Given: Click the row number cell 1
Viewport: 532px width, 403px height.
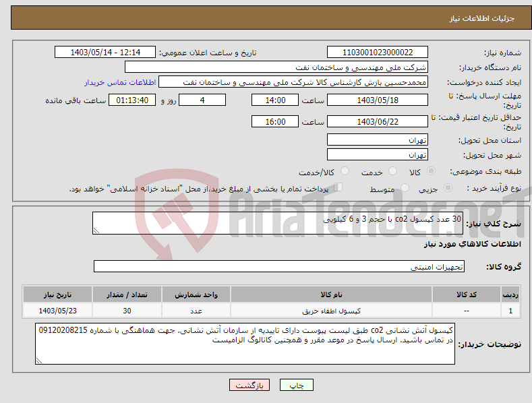Looking at the screenshot, I should [510, 311].
